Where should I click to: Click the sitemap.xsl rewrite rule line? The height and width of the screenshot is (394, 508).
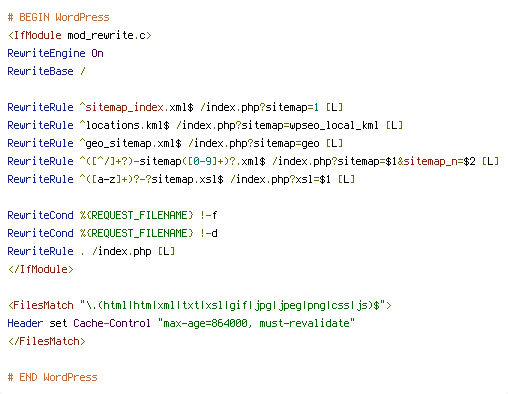click(x=181, y=179)
